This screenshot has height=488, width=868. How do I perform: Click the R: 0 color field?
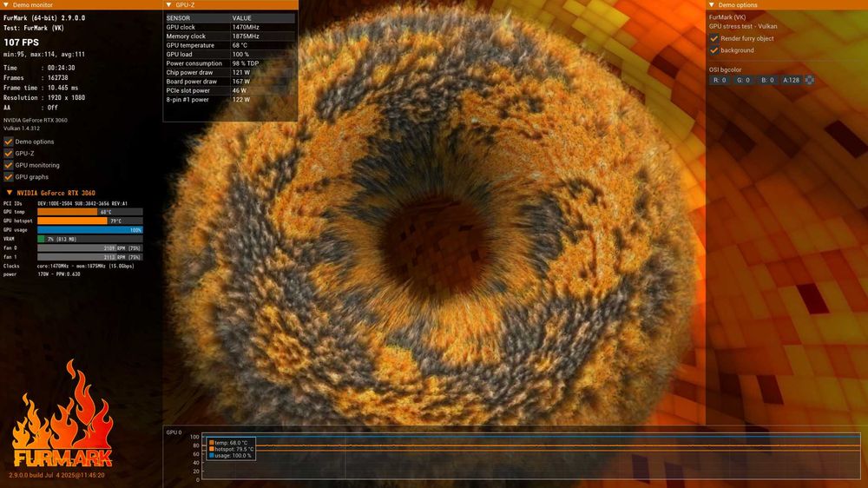tap(720, 80)
